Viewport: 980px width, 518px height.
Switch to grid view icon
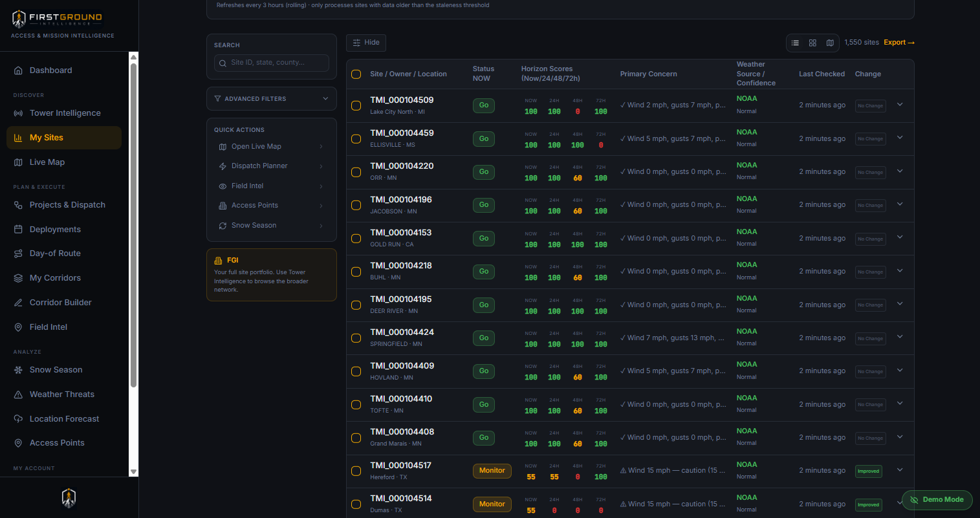812,43
